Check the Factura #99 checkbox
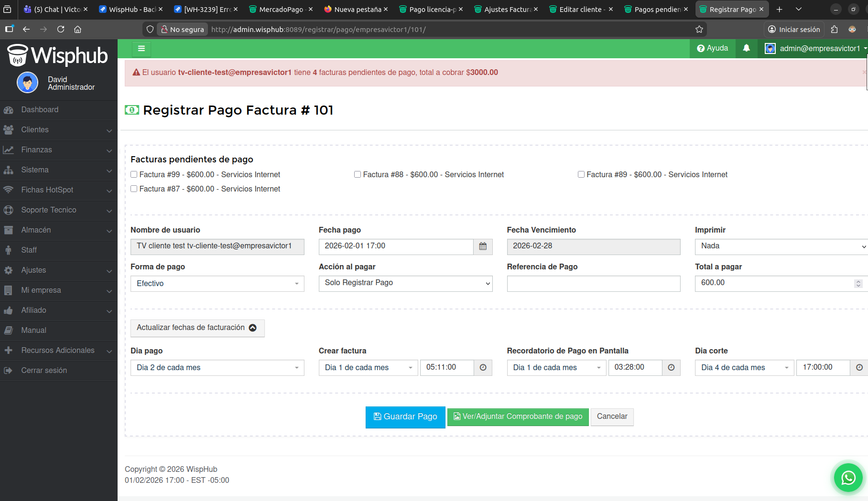This screenshot has height=501, width=868. (134, 175)
